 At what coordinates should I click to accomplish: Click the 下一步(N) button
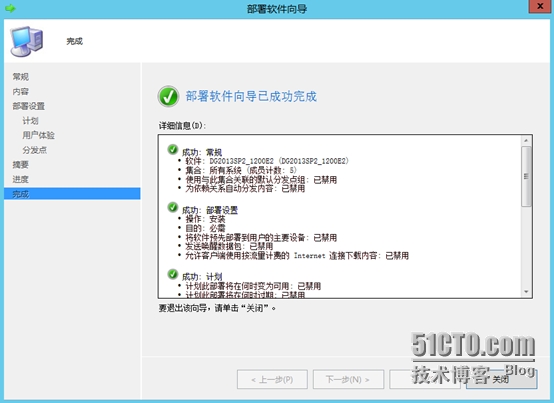(348, 379)
